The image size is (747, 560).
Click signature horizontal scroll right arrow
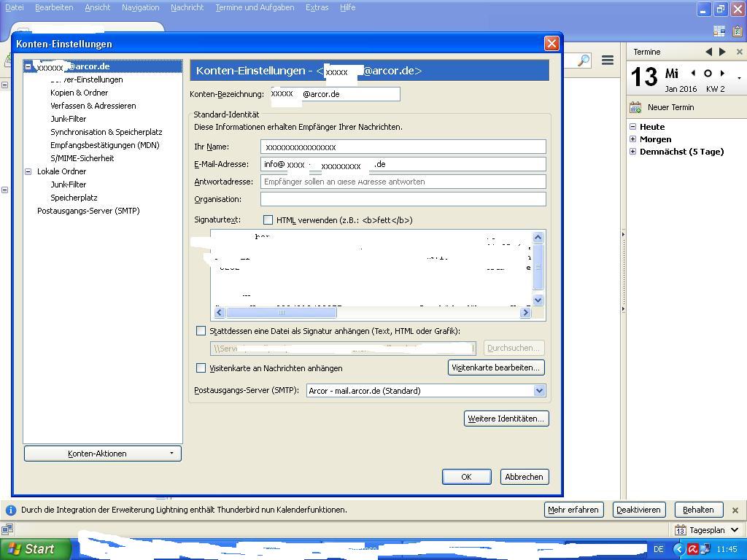pyautogui.click(x=525, y=312)
